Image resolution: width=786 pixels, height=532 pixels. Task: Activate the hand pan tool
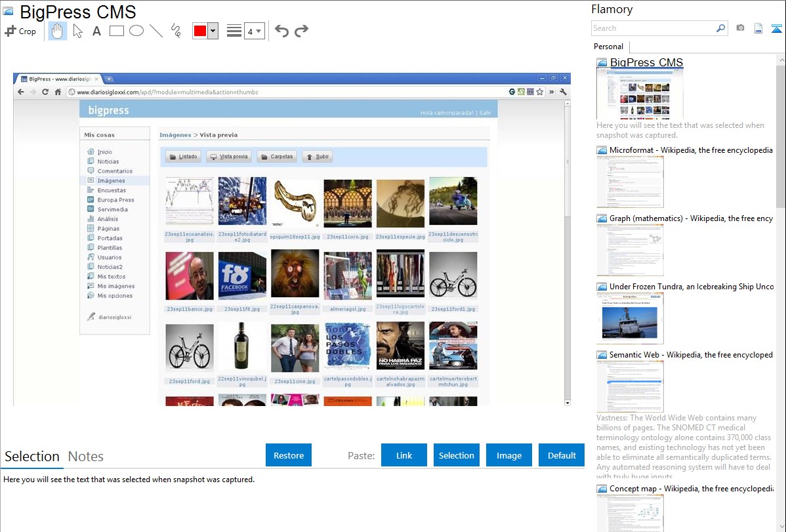(58, 31)
